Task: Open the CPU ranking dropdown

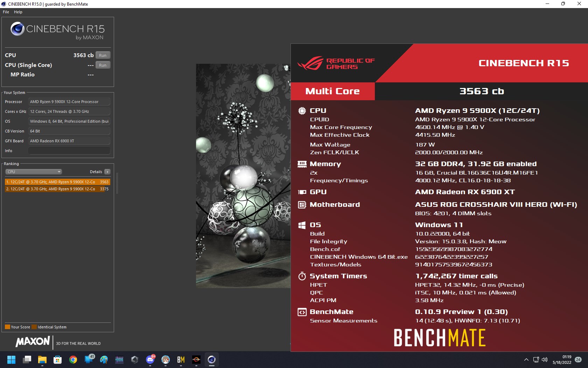Action: (34, 172)
